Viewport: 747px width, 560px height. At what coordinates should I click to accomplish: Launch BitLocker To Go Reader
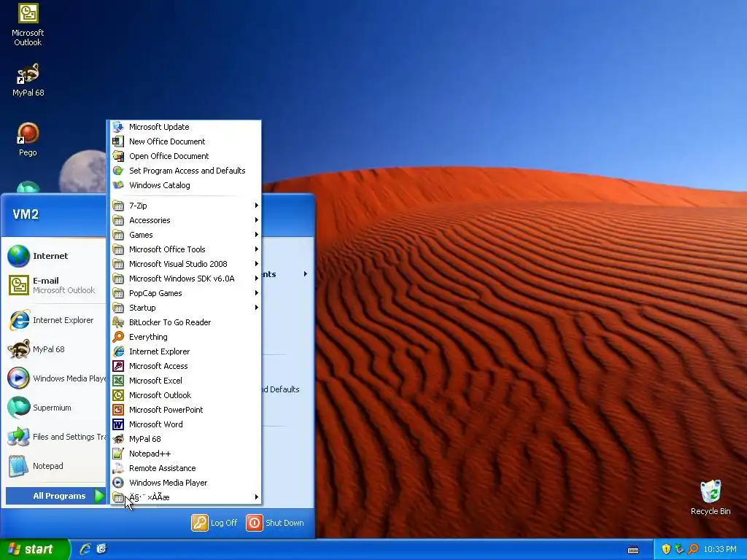click(185, 322)
